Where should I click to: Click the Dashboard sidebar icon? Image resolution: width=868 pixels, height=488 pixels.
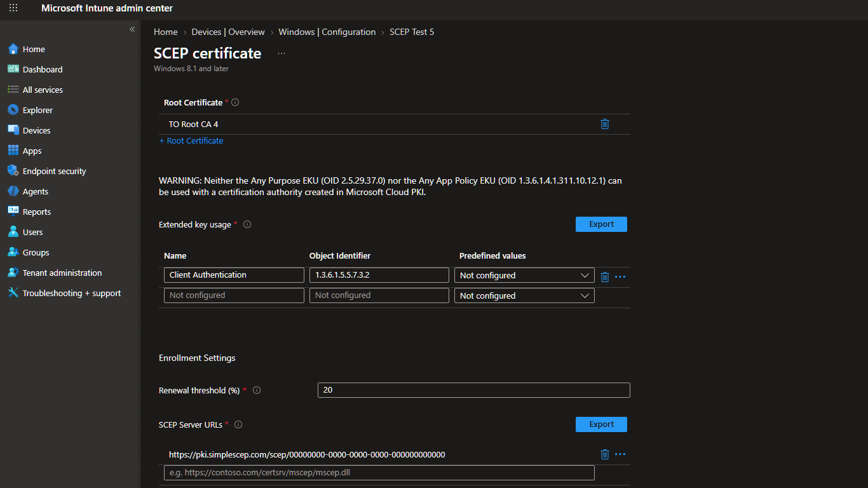coord(13,69)
